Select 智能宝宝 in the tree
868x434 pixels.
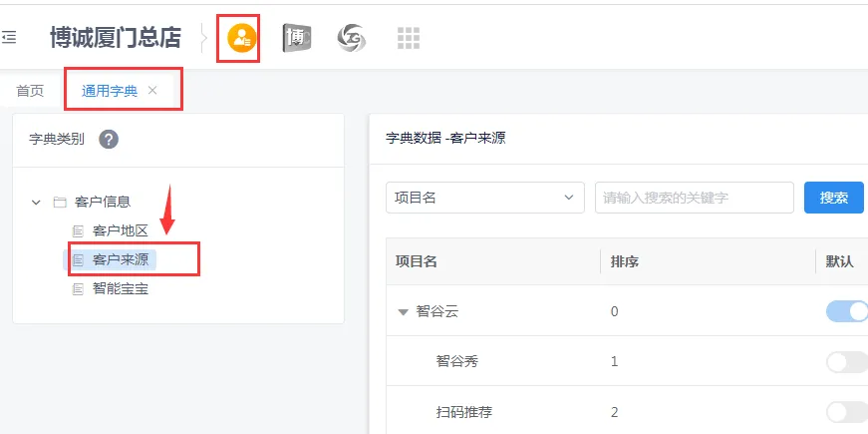point(120,289)
